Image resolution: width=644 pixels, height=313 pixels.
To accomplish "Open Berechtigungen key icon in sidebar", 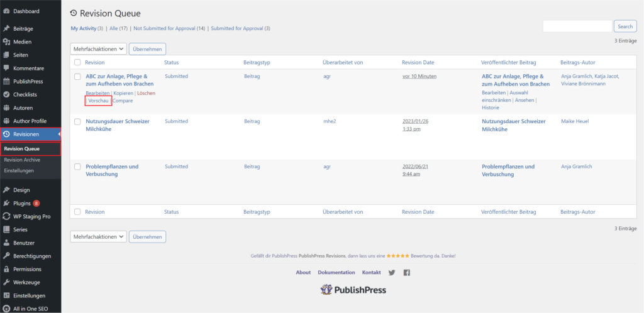I will pos(6,256).
